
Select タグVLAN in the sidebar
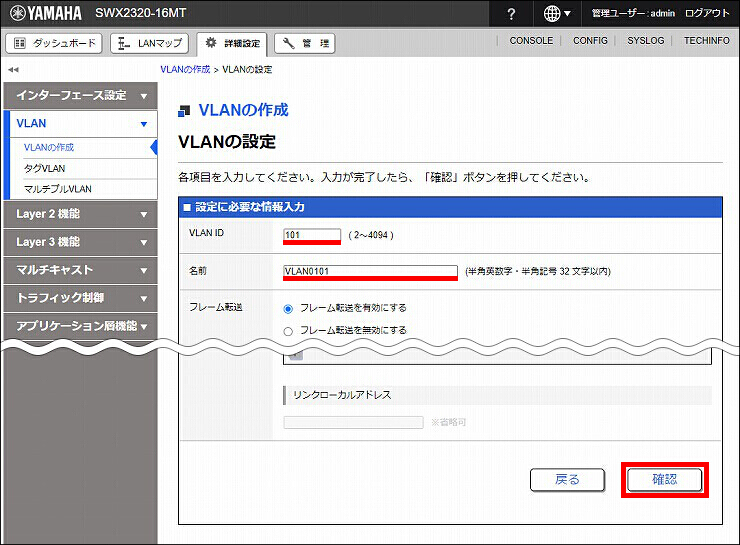coord(44,168)
